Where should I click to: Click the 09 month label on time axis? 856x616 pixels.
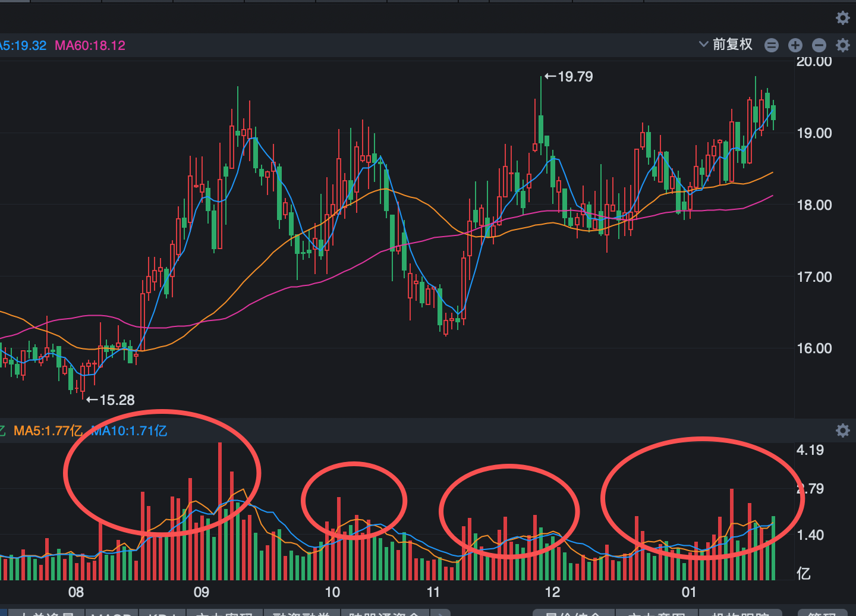pos(202,592)
